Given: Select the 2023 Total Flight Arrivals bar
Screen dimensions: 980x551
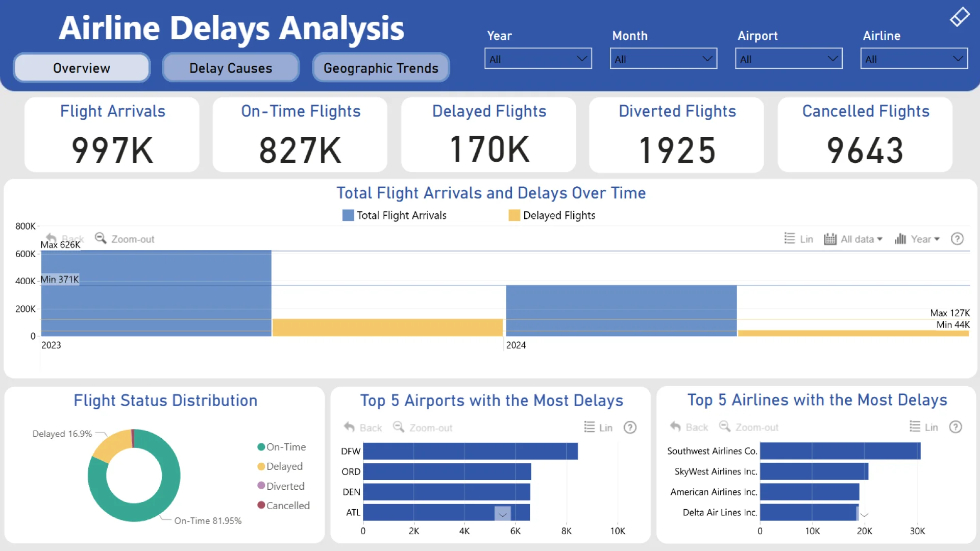Looking at the screenshot, I should tap(156, 293).
